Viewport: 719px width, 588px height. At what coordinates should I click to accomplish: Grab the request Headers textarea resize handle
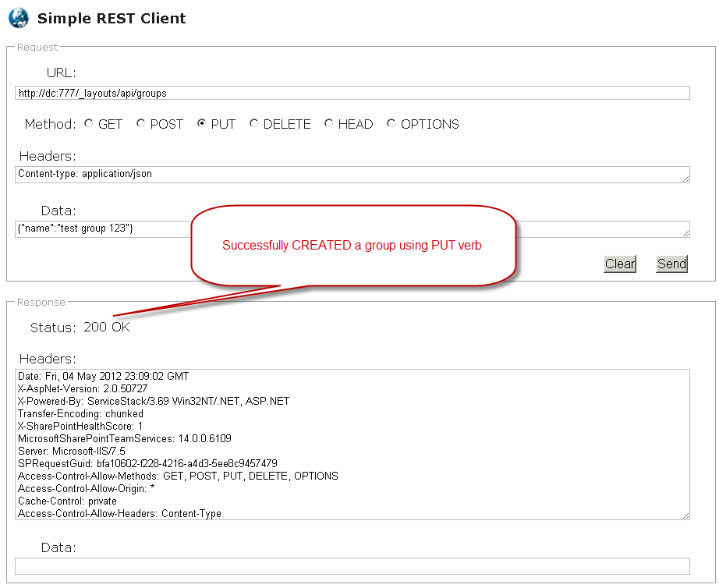(x=685, y=179)
